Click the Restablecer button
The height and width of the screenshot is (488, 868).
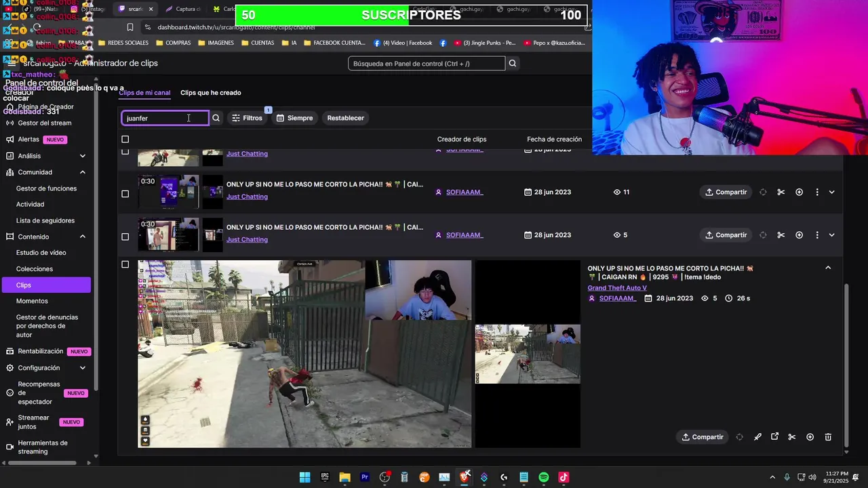point(346,118)
